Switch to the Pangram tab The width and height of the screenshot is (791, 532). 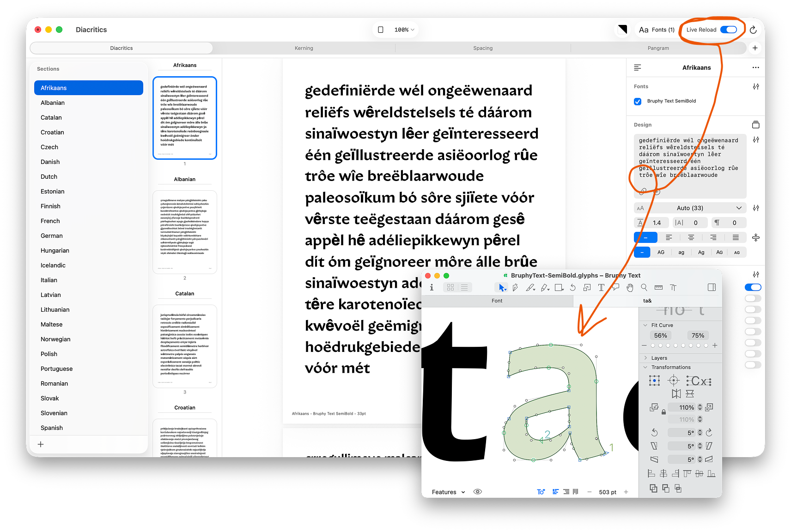[658, 48]
